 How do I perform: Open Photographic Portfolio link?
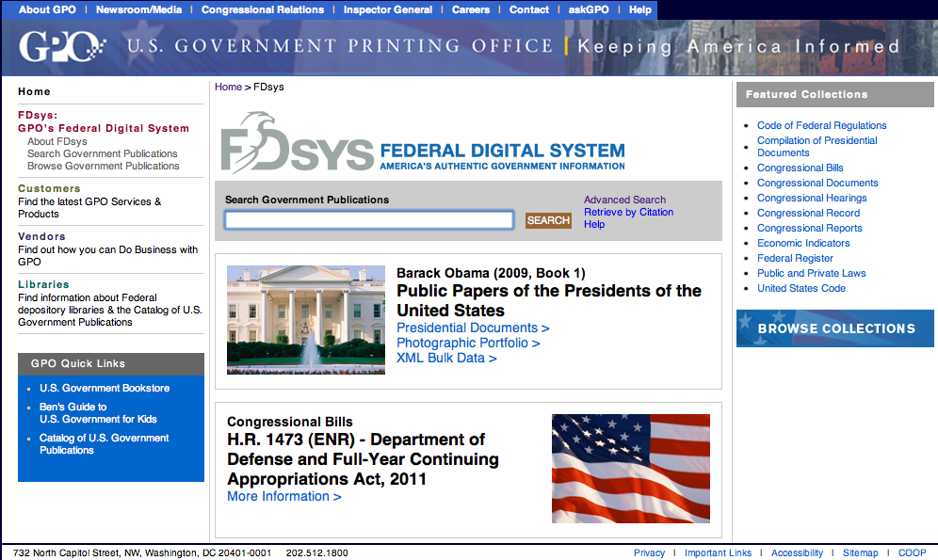point(468,343)
